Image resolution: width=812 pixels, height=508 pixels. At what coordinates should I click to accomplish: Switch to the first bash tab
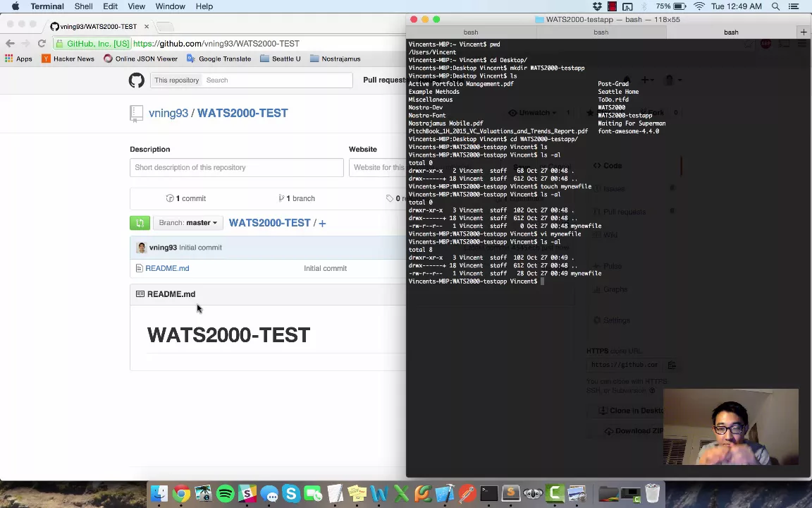pyautogui.click(x=471, y=32)
